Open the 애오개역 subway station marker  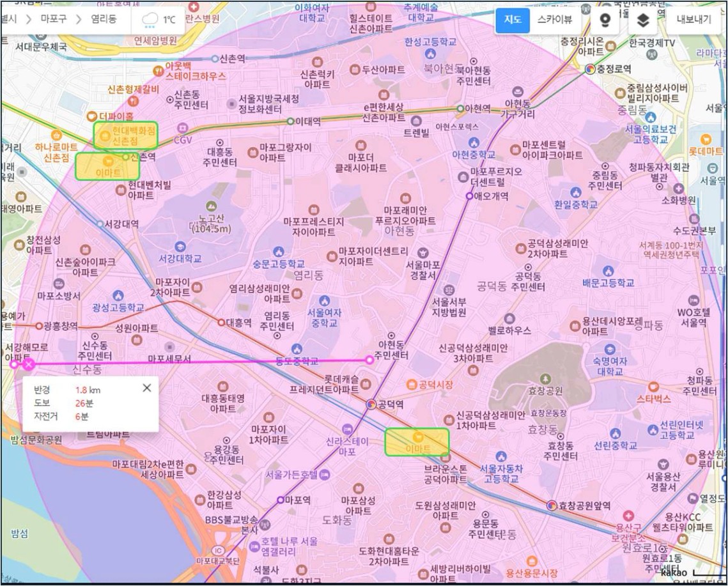click(469, 196)
